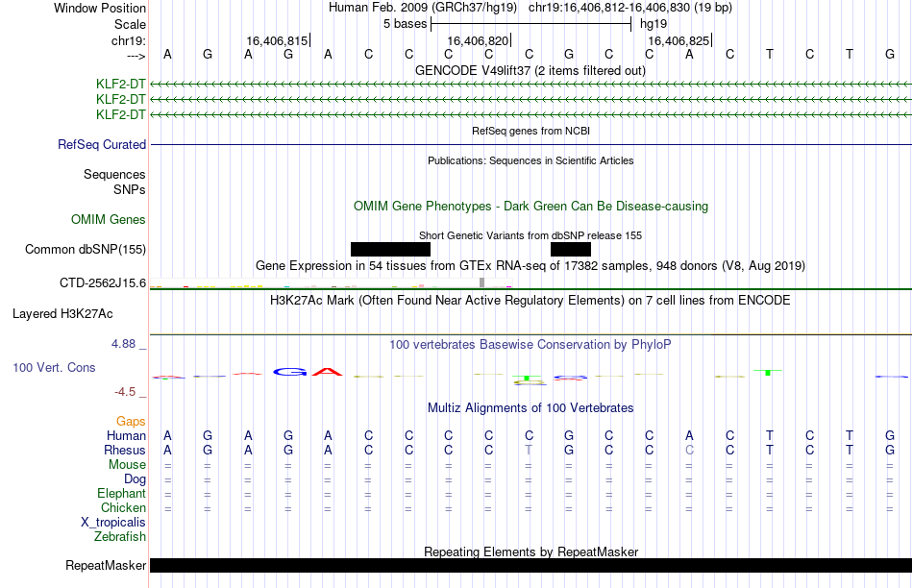Image resolution: width=913 pixels, height=588 pixels.
Task: Click the Elephant species label
Action: (x=122, y=494)
